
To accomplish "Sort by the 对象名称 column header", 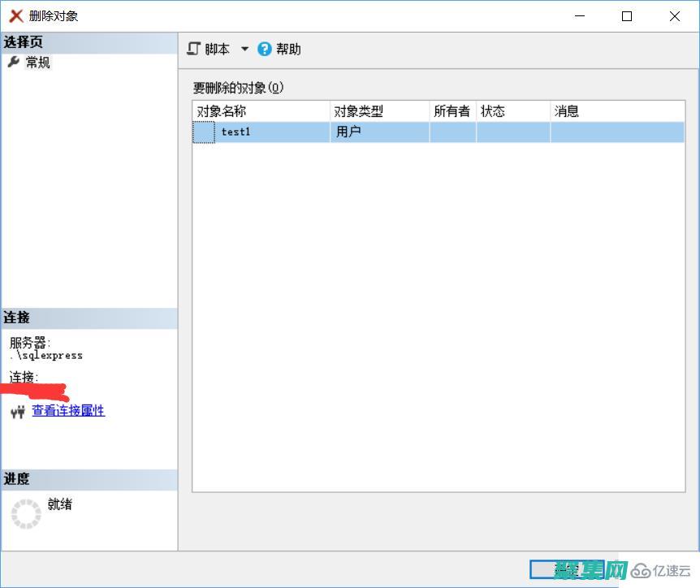I will tap(260, 111).
